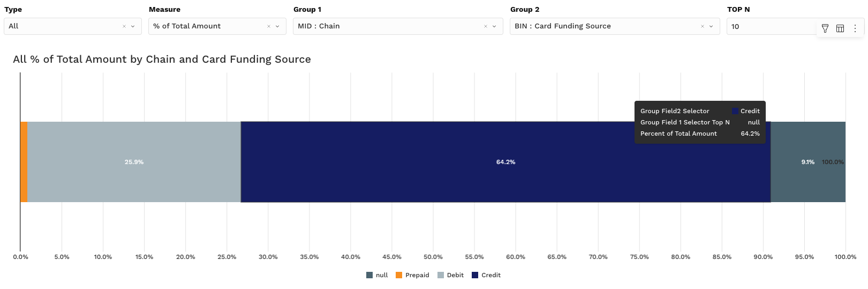This screenshot has width=868, height=289.
Task: Toggle the Prepaid series in the legend
Action: [412, 275]
